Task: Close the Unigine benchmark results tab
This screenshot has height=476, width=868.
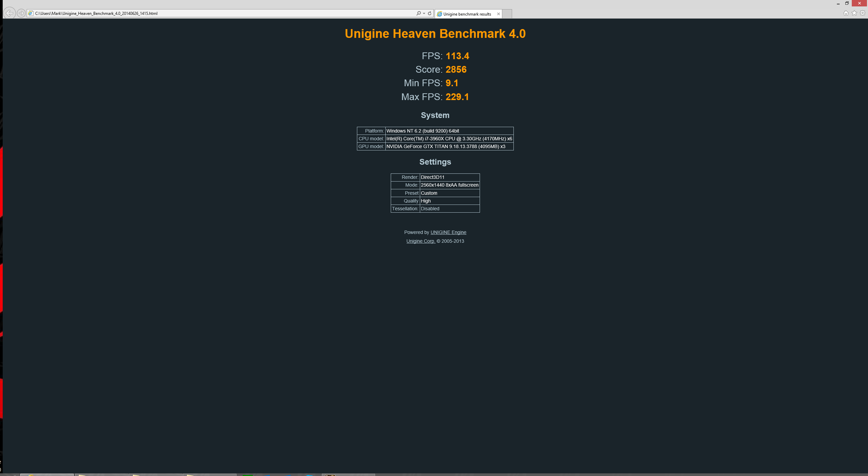Action: tap(498, 14)
